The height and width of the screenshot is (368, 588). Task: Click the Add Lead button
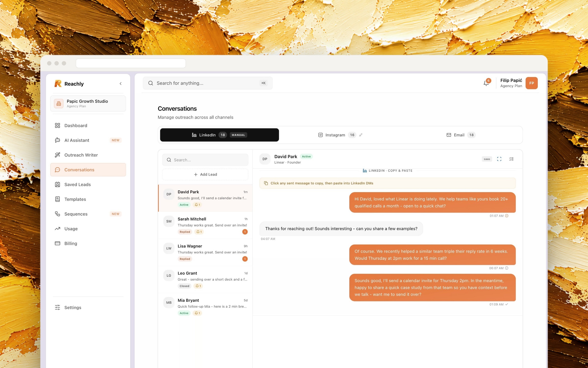(205, 174)
